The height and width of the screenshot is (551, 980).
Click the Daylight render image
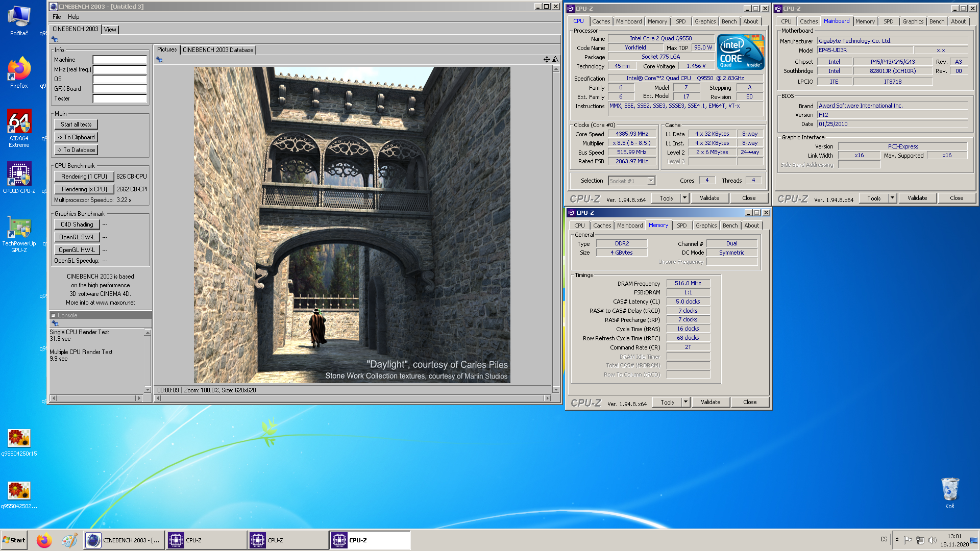(352, 225)
